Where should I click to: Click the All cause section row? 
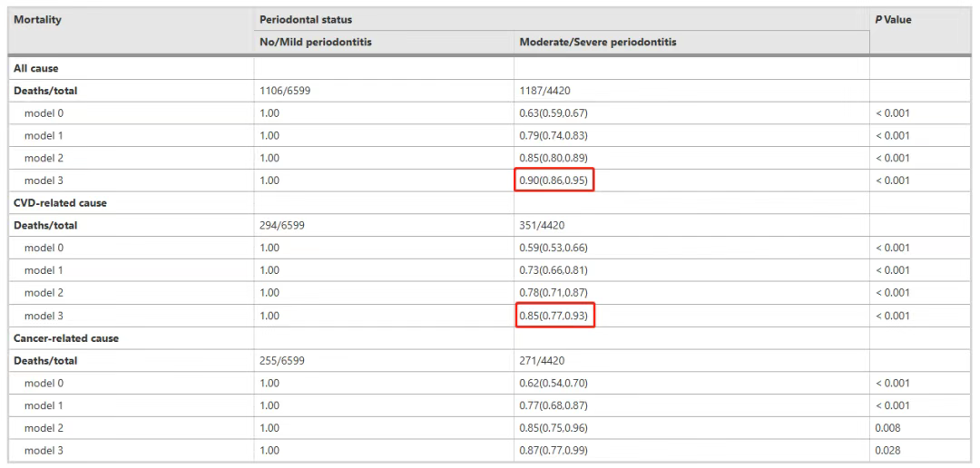490,68
